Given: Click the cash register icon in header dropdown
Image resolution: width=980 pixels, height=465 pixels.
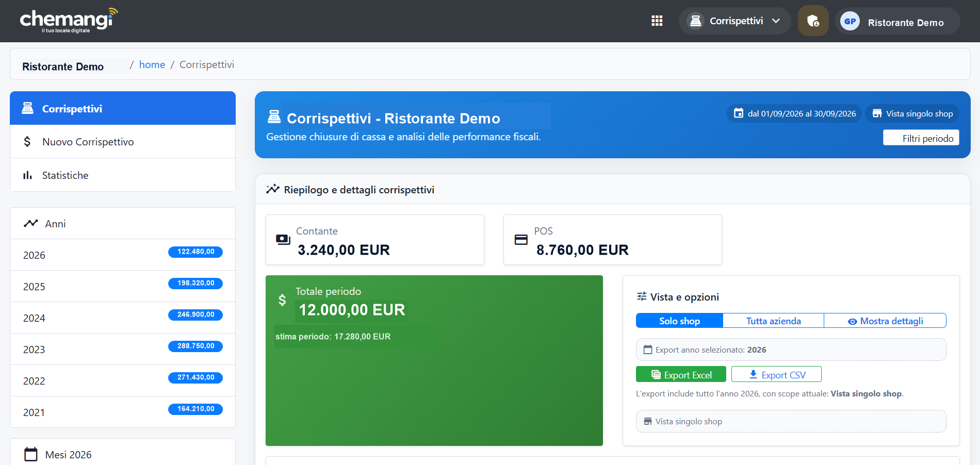Looking at the screenshot, I should 696,21.
